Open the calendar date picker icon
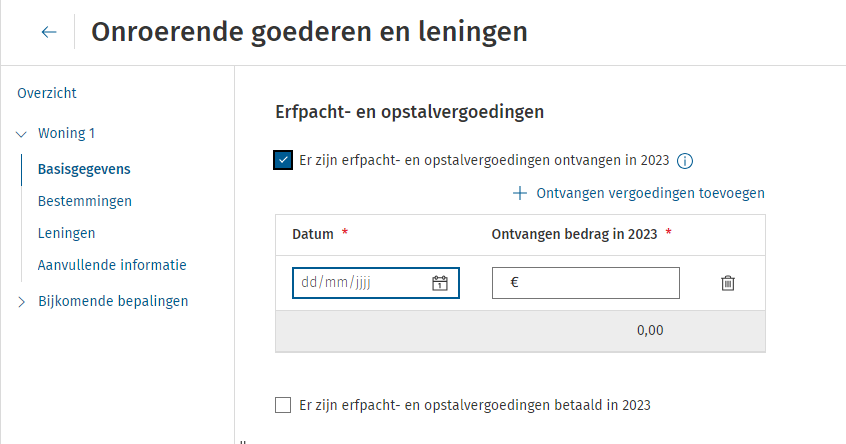This screenshot has height=444, width=846. coord(439,283)
